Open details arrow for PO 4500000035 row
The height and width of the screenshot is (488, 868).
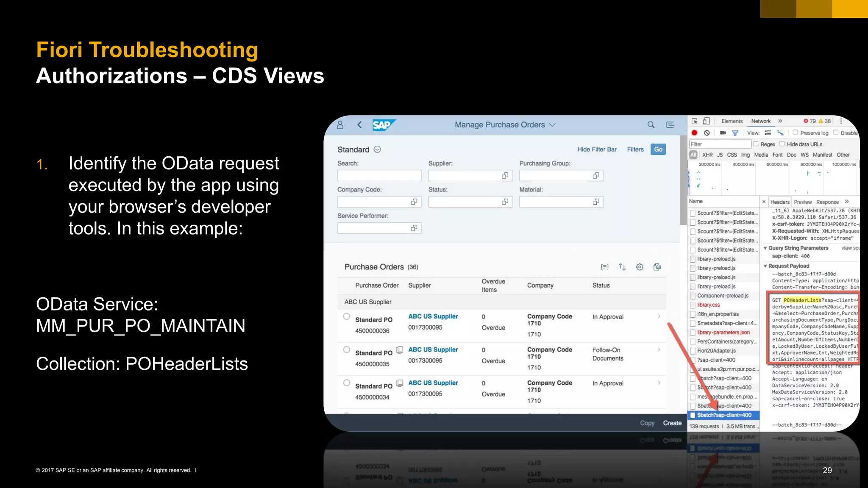point(659,349)
